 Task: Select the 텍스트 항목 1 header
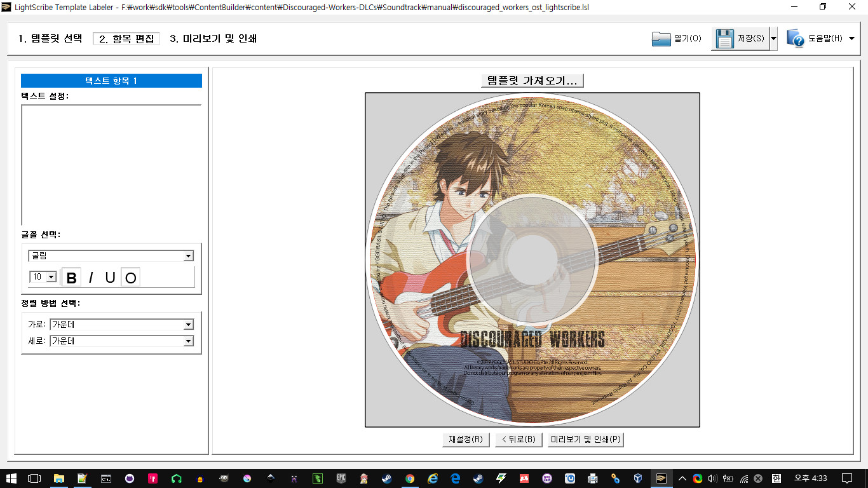point(111,81)
